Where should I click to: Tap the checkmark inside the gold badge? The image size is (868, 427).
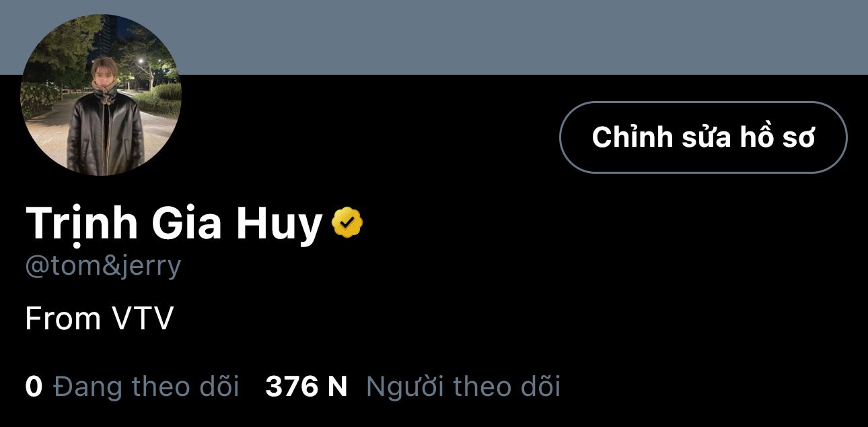click(x=347, y=223)
